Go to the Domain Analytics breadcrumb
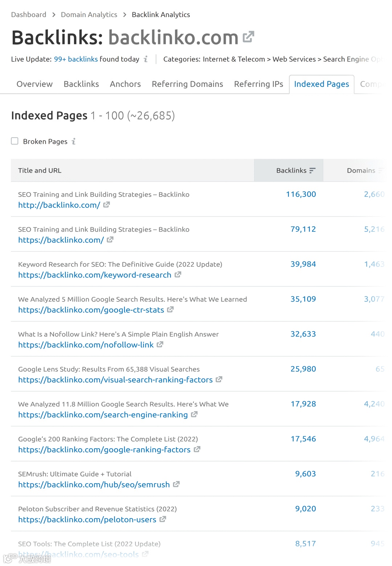 tap(89, 15)
